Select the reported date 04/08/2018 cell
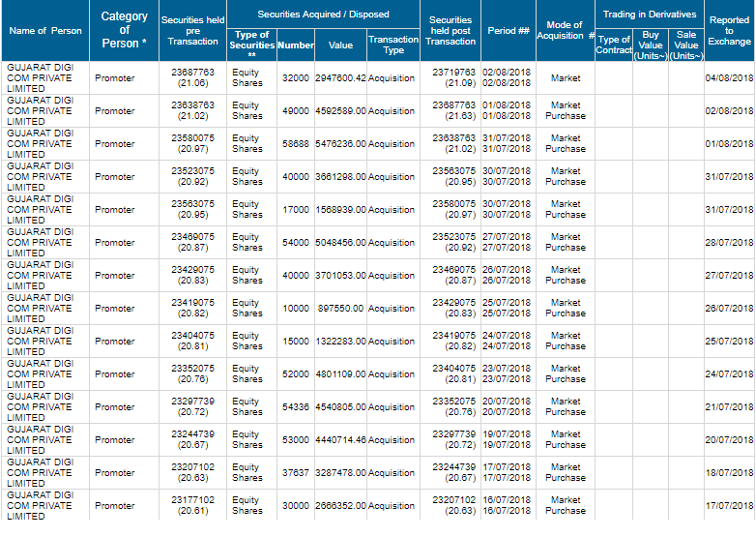The width and height of the screenshot is (756, 537). click(x=729, y=78)
